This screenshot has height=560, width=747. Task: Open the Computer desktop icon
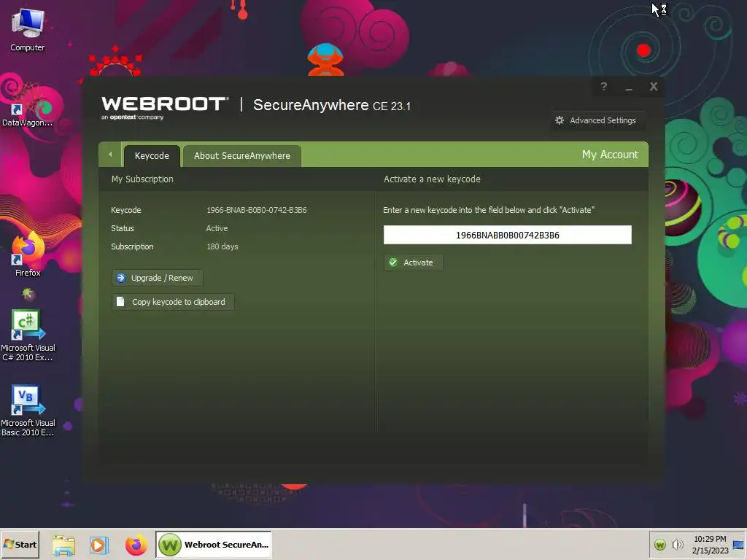[28, 29]
